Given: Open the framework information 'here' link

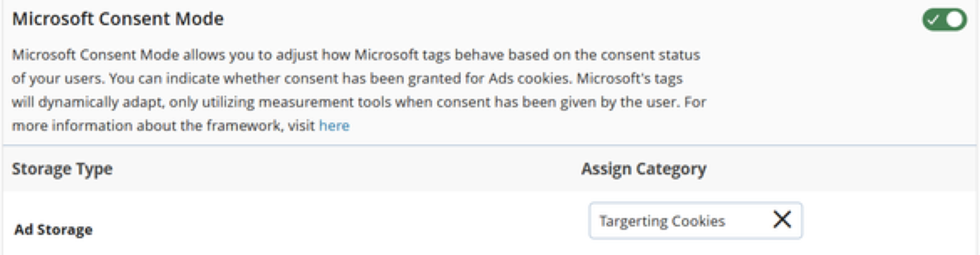Looking at the screenshot, I should tap(334, 126).
